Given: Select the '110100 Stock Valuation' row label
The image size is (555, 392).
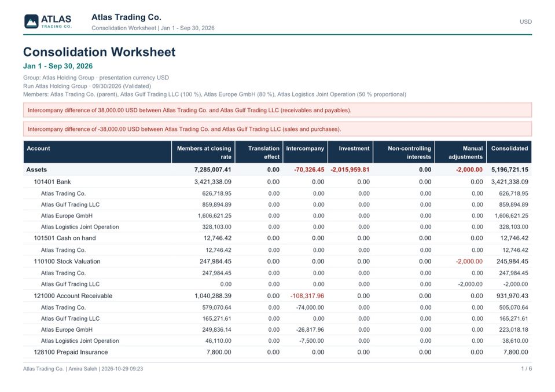Looking at the screenshot, I should (67, 261).
